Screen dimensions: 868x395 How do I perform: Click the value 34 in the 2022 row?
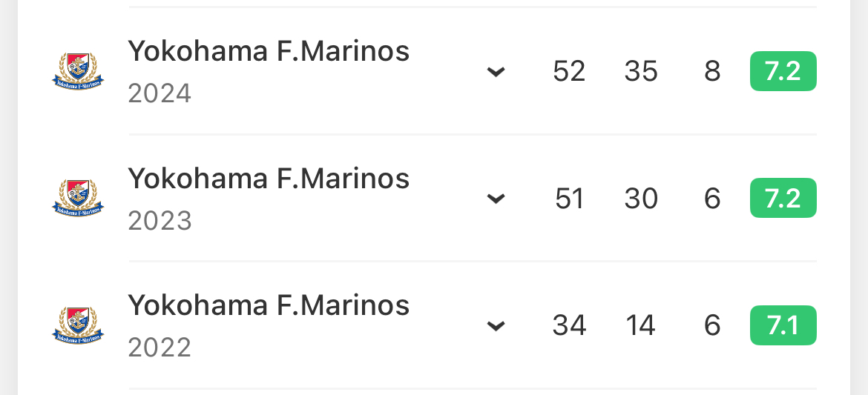pyautogui.click(x=569, y=325)
